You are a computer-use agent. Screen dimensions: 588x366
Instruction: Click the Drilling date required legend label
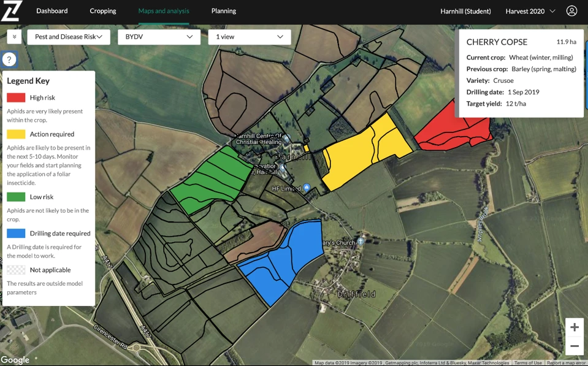tap(60, 233)
